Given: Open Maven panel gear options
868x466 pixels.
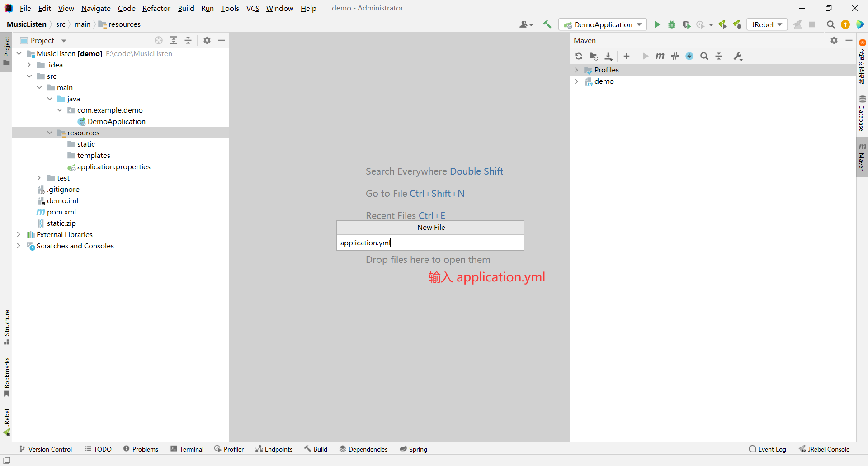Looking at the screenshot, I should (x=834, y=40).
